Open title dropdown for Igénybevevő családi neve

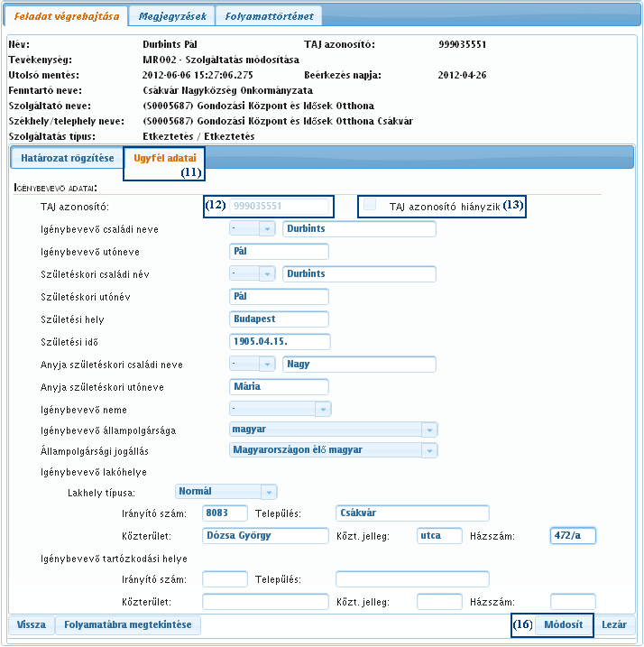[253, 228]
